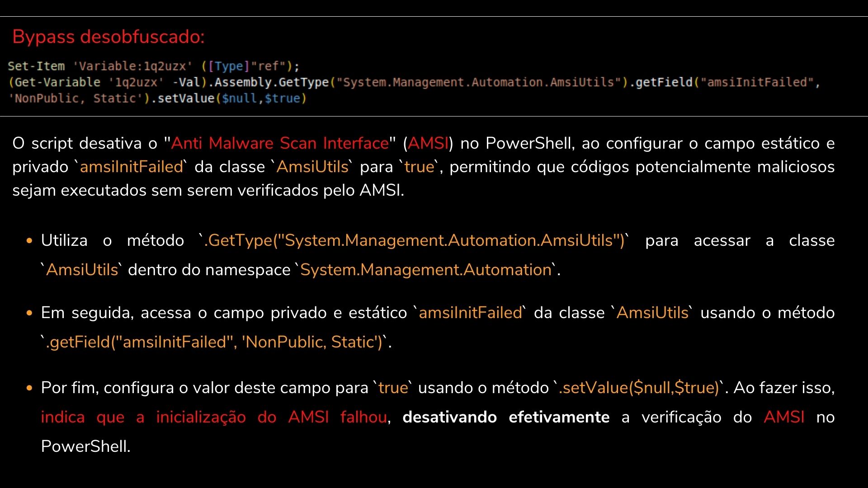Click the orange 'AmsiUtils' class name
868x488 pixels.
[313, 166]
